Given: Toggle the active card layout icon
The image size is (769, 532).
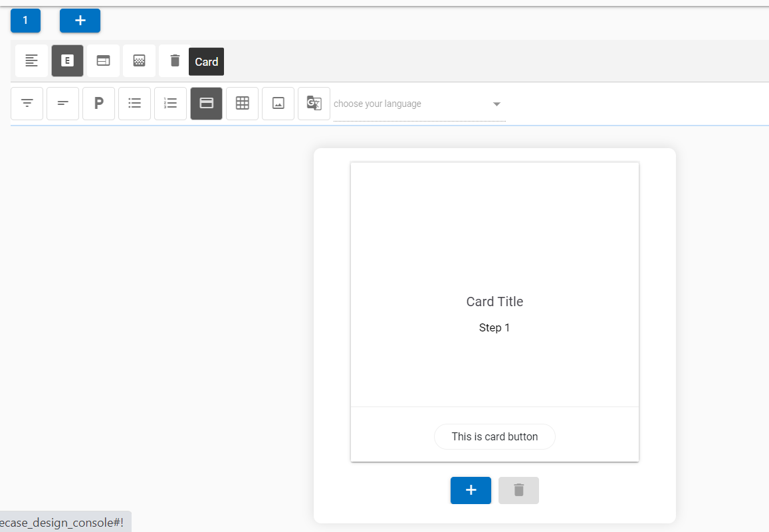Looking at the screenshot, I should (x=206, y=104).
